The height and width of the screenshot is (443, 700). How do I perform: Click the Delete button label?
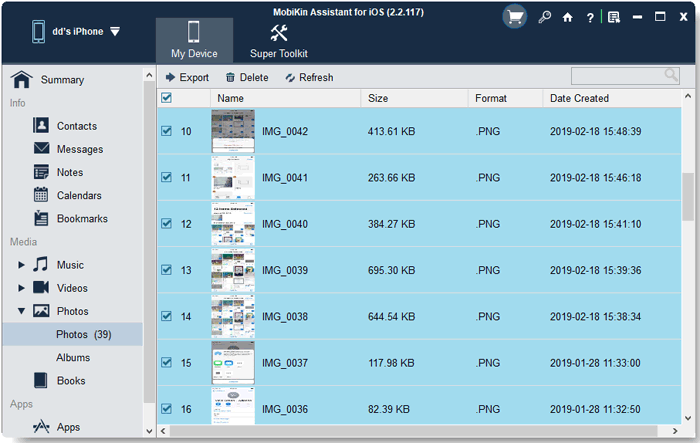tap(254, 78)
